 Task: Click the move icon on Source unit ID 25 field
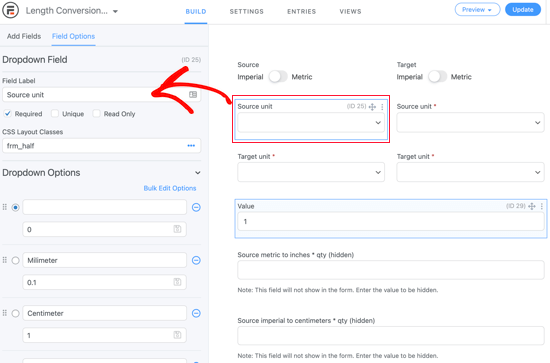coord(372,107)
